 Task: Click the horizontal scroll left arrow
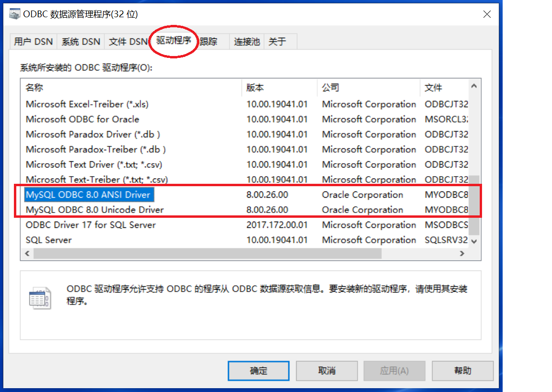pos(27,254)
